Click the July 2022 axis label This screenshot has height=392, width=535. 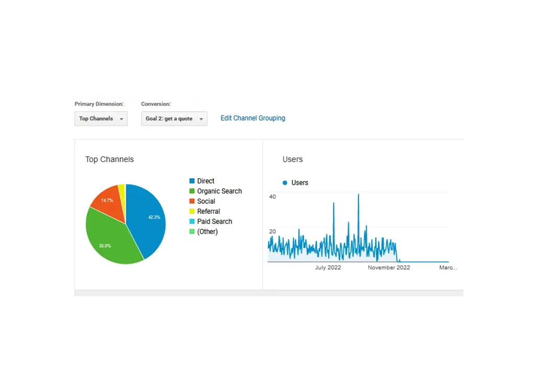(x=328, y=267)
